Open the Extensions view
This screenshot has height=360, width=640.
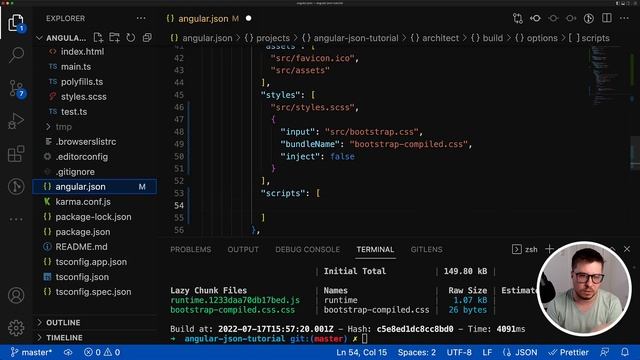tap(16, 154)
